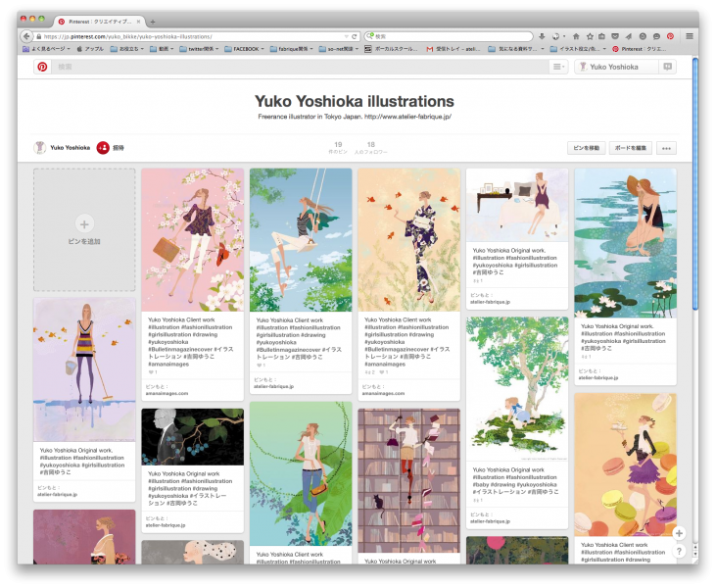Open the girl with green leaves pin
This screenshot has width=716, height=588.
click(301, 473)
